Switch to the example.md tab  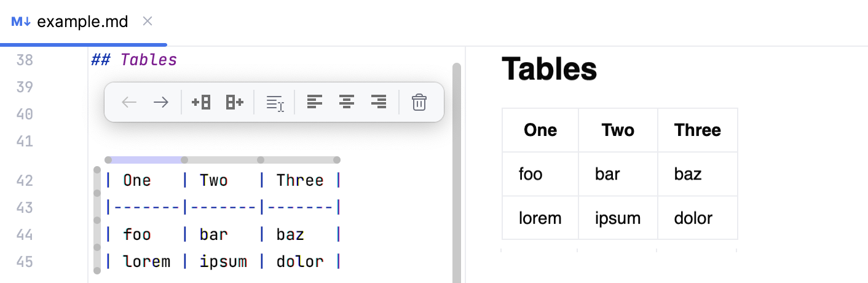tap(82, 22)
